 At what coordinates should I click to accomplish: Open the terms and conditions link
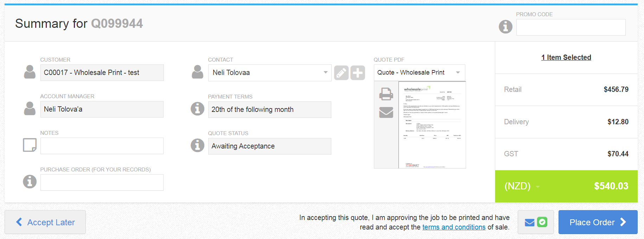click(454, 227)
